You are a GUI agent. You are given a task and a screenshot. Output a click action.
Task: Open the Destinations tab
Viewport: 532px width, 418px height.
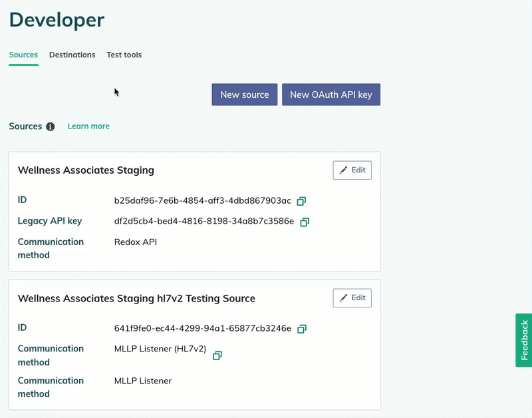tap(72, 55)
